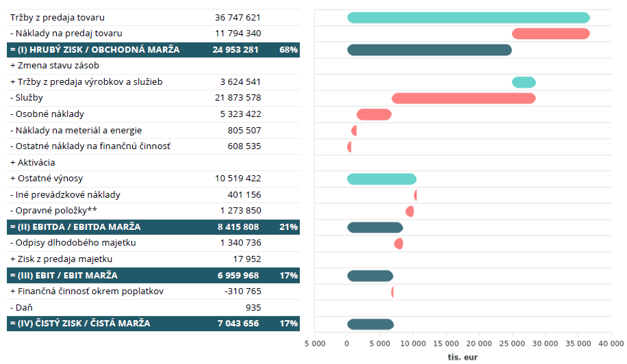Viewport: 627px width, 364px height.
Task: Select the dark Hrubý zisk chart bar
Action: tap(429, 50)
